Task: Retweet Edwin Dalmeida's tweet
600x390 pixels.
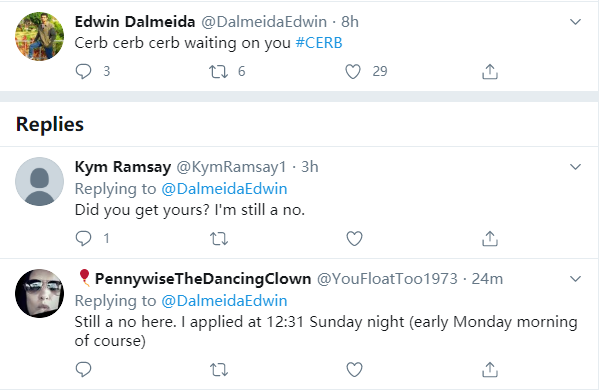Action: [218, 72]
